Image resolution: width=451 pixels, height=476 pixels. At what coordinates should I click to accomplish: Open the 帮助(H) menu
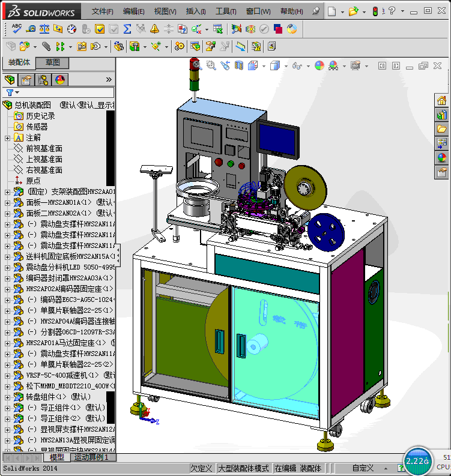291,11
